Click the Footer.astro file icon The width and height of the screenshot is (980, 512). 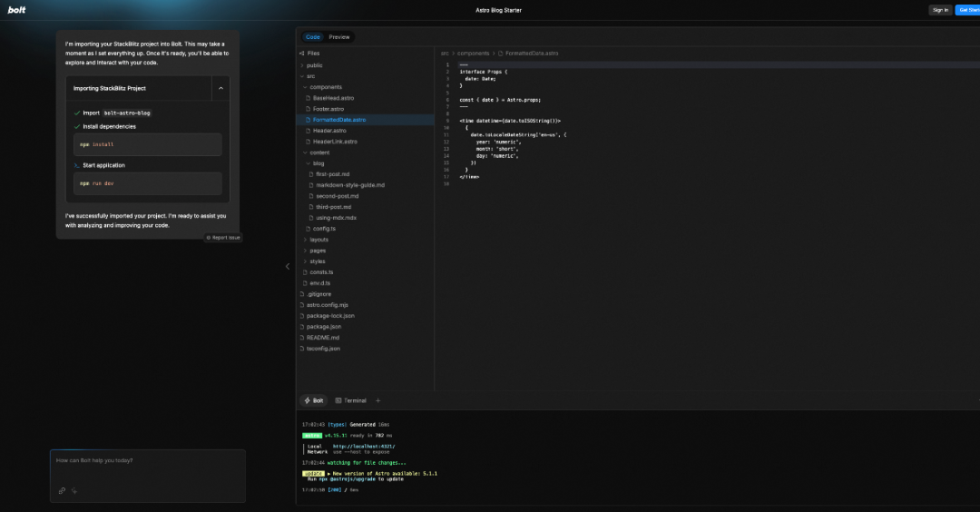(309, 109)
